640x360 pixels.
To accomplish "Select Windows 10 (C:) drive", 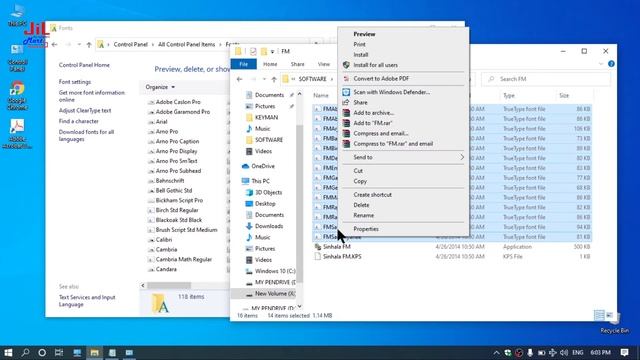I will tap(275, 271).
